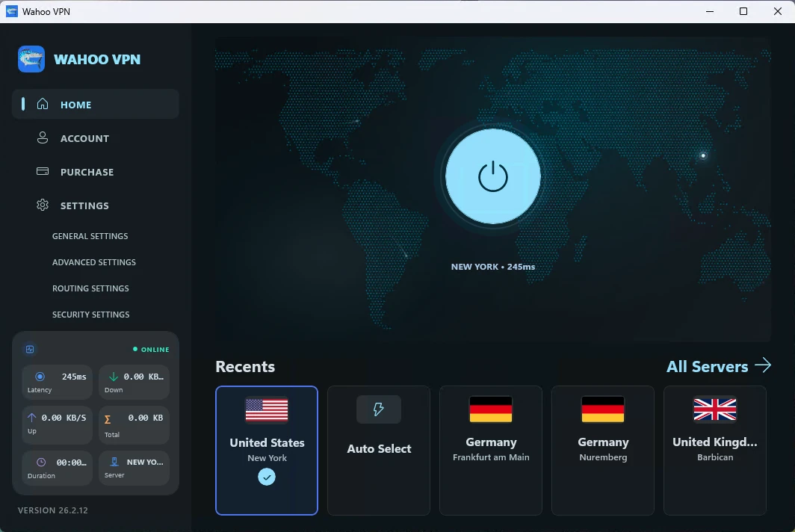Click the WAHOO VPN sidebar title

coord(97,59)
